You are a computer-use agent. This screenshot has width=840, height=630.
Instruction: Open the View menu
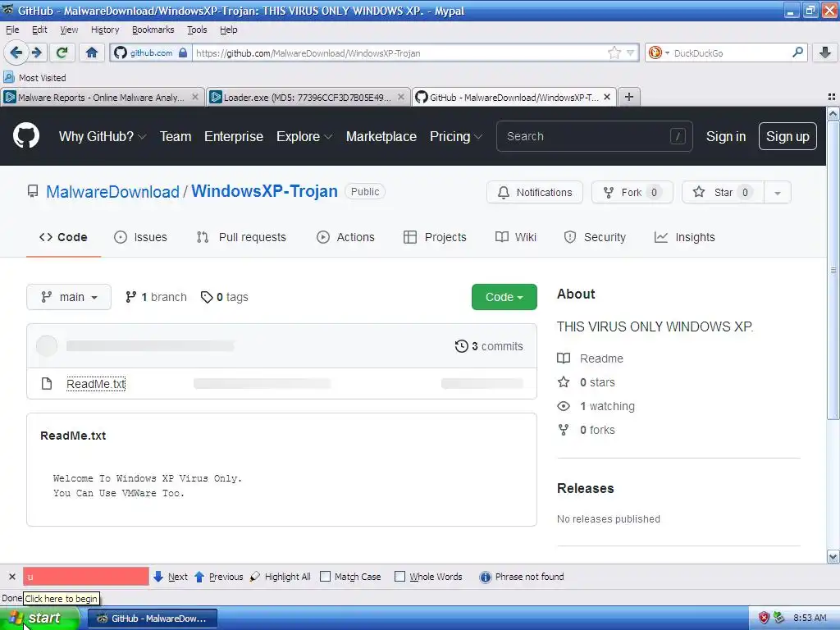pos(69,30)
